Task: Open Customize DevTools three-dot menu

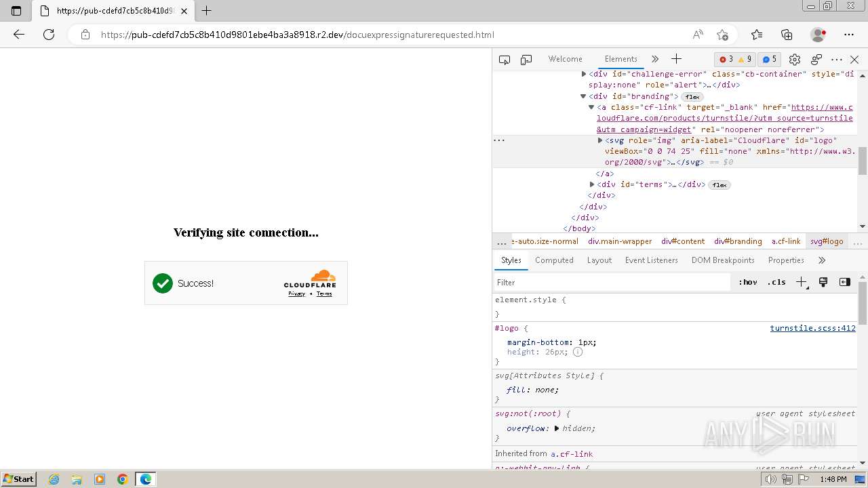Action: coord(837,60)
